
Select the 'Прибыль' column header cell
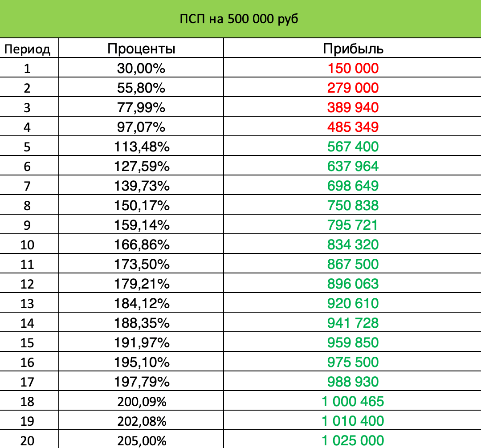353,49
